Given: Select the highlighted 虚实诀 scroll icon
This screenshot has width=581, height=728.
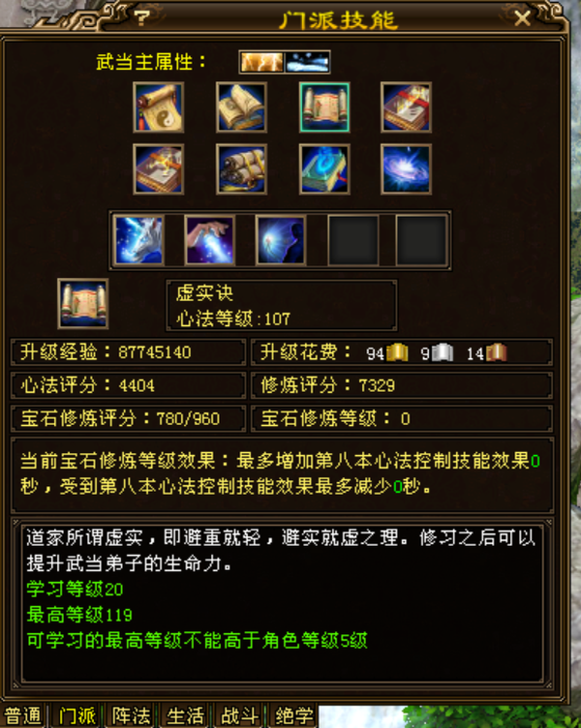Looking at the screenshot, I should [324, 107].
